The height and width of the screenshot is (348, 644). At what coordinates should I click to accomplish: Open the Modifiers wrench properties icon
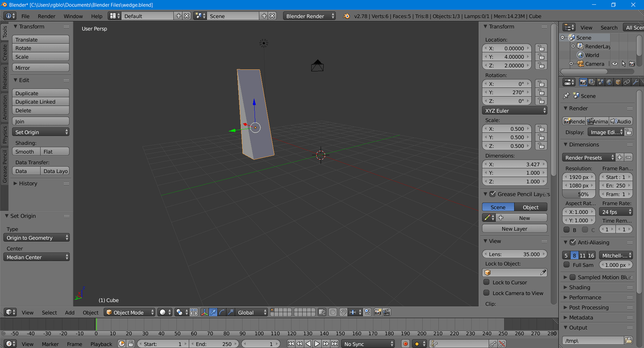coord(635,82)
